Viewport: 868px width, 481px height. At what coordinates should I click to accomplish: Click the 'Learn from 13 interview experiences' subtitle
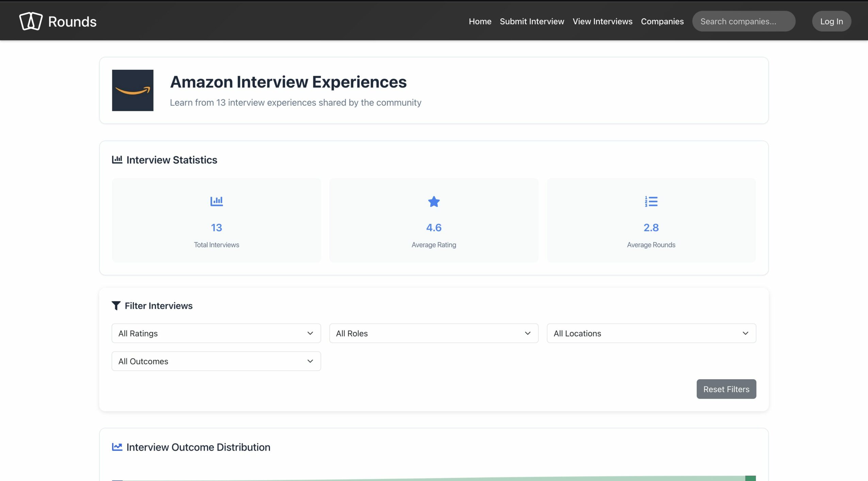295,102
